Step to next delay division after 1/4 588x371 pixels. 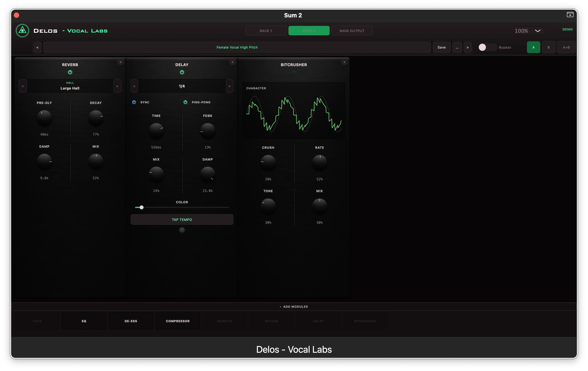pyautogui.click(x=230, y=86)
